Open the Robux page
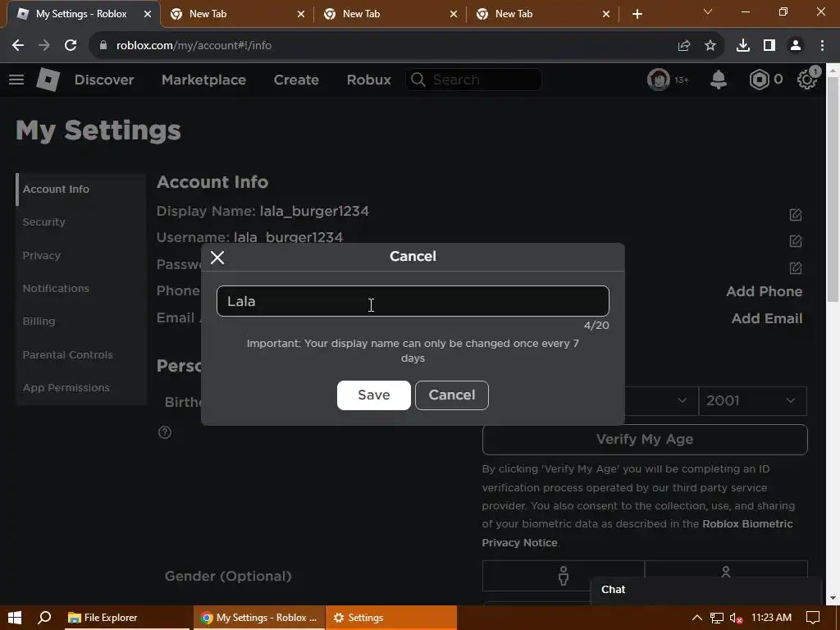 [x=368, y=80]
